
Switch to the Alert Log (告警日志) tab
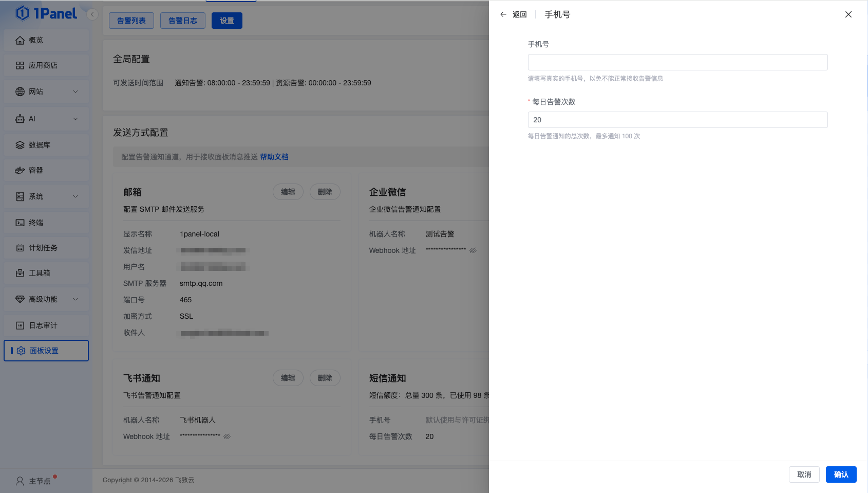click(183, 21)
